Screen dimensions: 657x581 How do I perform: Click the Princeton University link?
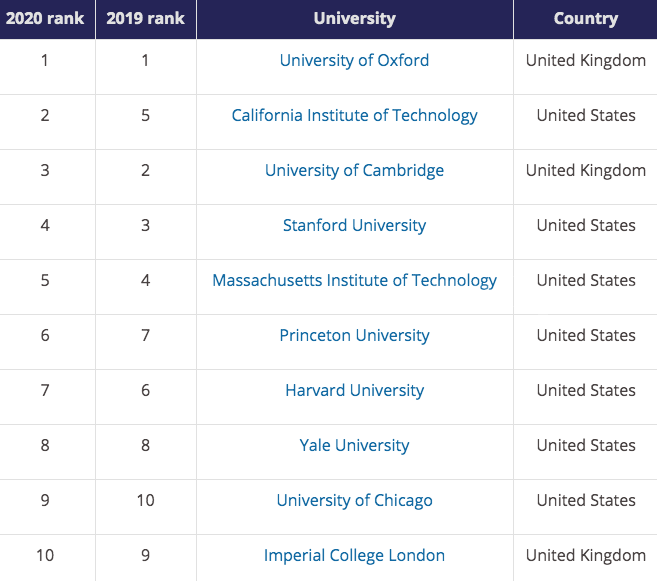tap(354, 335)
